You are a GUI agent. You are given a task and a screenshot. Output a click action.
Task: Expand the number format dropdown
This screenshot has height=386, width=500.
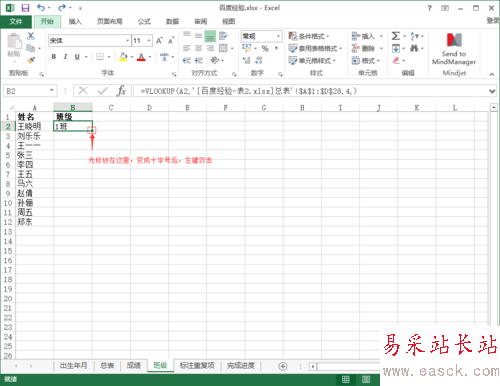tap(278, 36)
